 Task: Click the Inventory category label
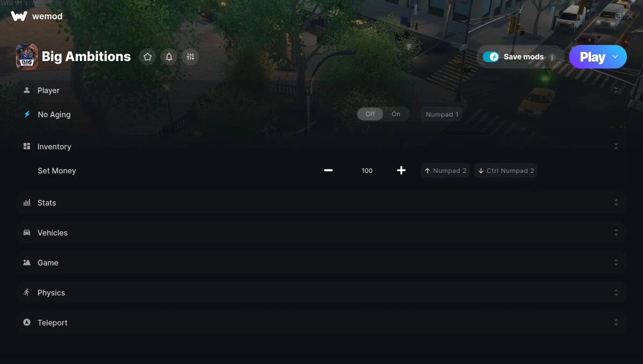pos(54,147)
